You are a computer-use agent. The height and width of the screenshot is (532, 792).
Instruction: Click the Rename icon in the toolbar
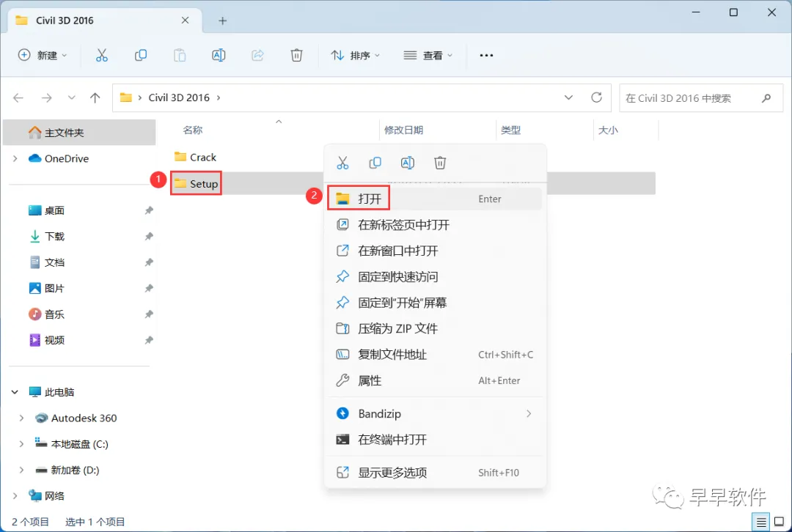tap(219, 55)
